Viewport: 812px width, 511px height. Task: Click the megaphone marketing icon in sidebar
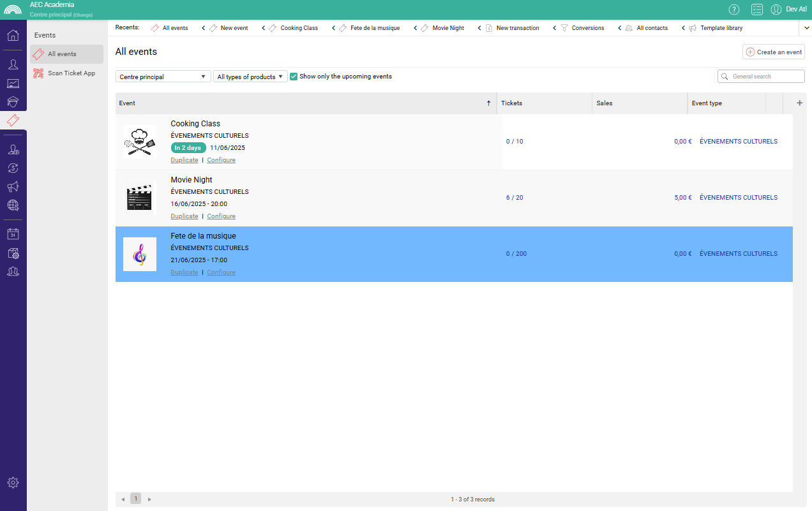(13, 186)
